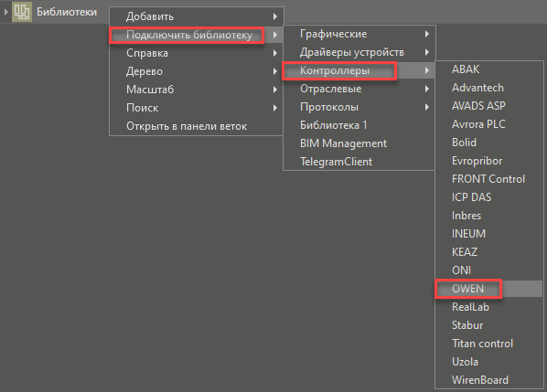The image size is (547, 392).
Task: Click submenu arrow next to Драйверы устройств
Action: [426, 52]
